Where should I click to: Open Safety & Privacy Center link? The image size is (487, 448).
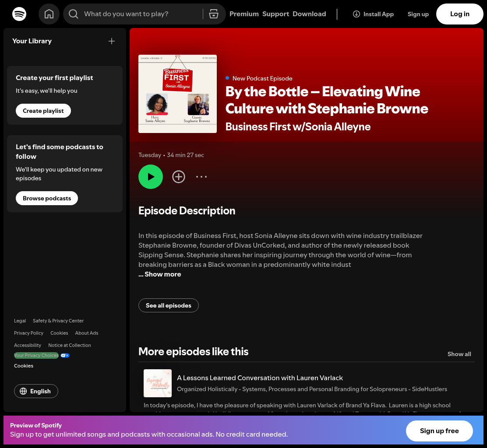point(58,321)
